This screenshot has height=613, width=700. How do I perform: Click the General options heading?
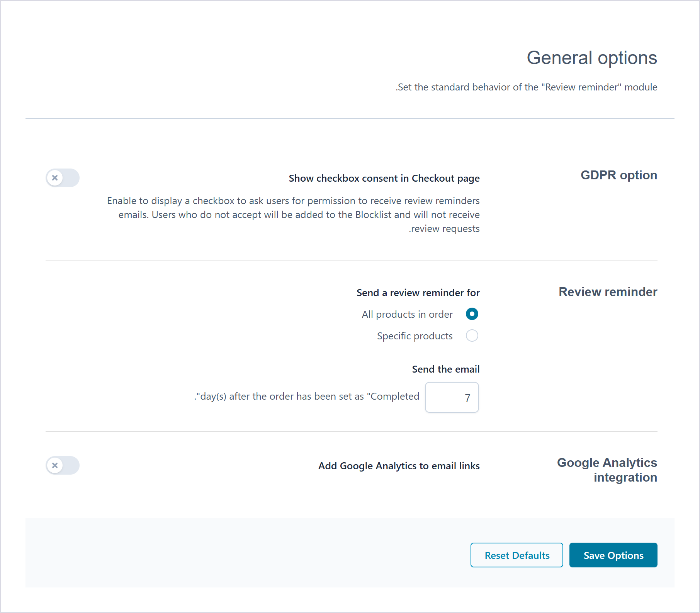coord(592,58)
